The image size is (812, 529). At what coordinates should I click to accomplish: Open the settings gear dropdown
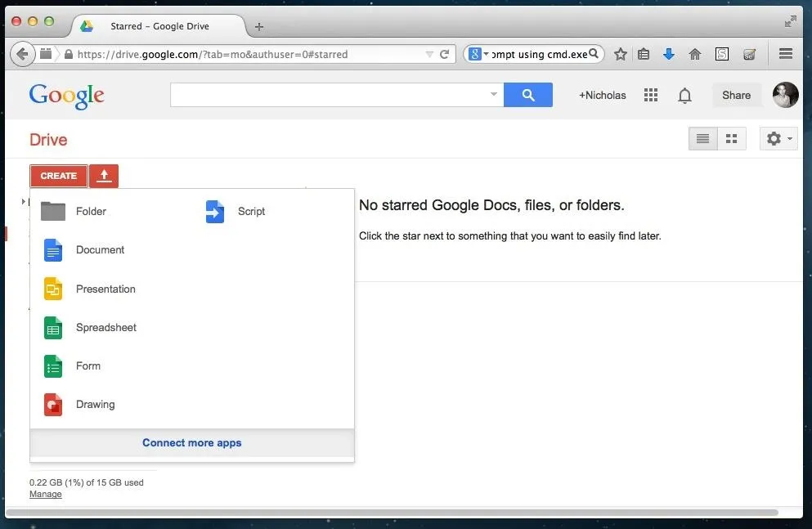(778, 139)
